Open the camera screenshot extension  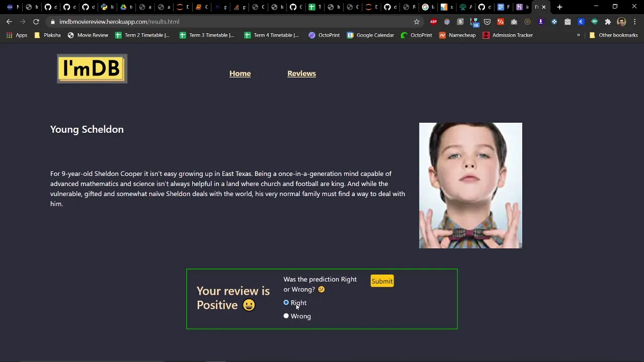tap(514, 22)
